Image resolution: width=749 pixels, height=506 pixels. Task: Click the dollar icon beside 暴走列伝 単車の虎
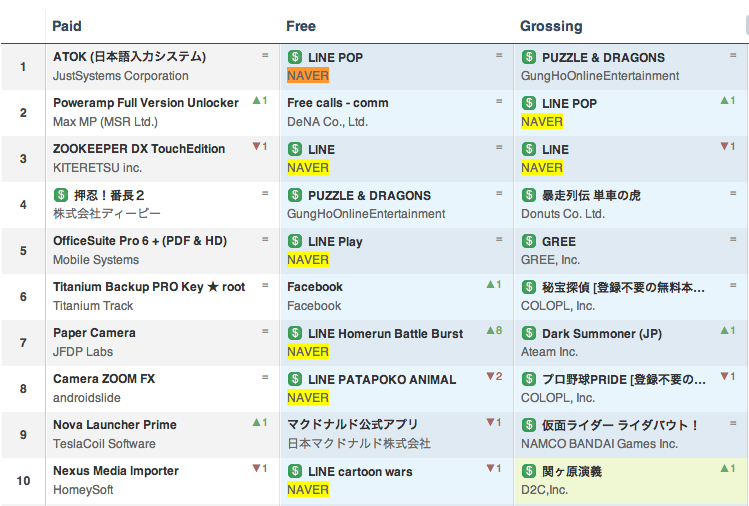529,195
